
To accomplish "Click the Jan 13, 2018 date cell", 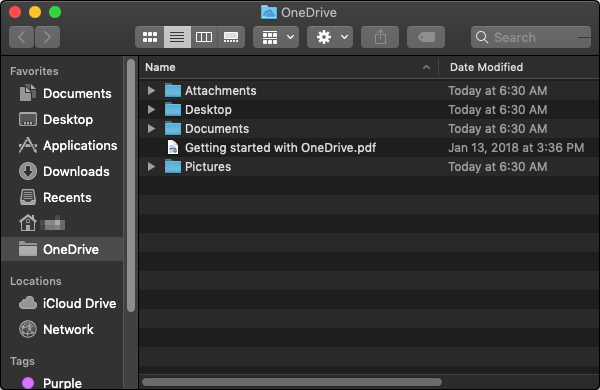I will pos(516,148).
